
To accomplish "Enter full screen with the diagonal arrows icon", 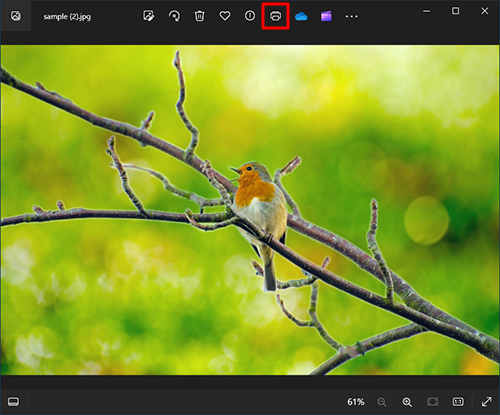I will click(487, 402).
